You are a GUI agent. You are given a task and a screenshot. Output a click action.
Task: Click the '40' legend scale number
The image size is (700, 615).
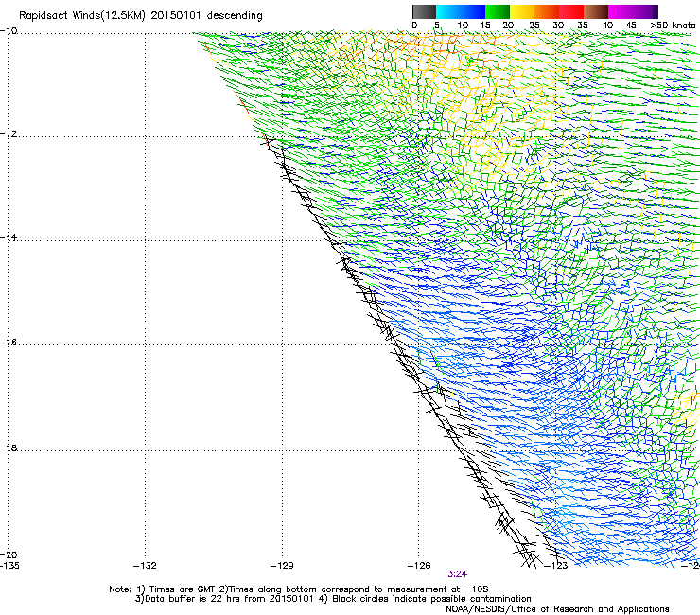click(x=607, y=26)
